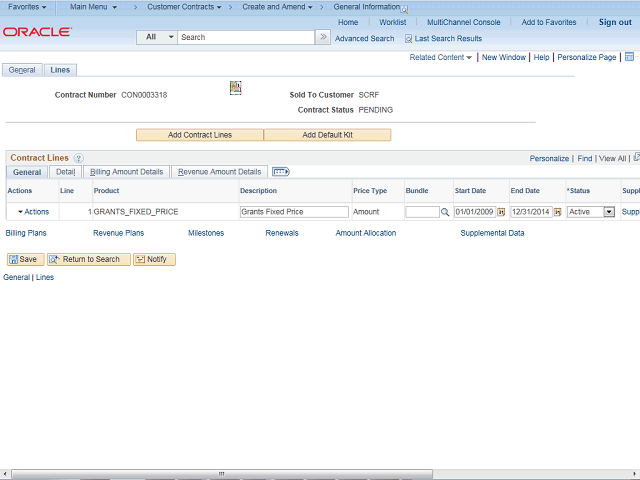640x480 pixels.
Task: Open MultiChannel Console link
Action: point(464,22)
